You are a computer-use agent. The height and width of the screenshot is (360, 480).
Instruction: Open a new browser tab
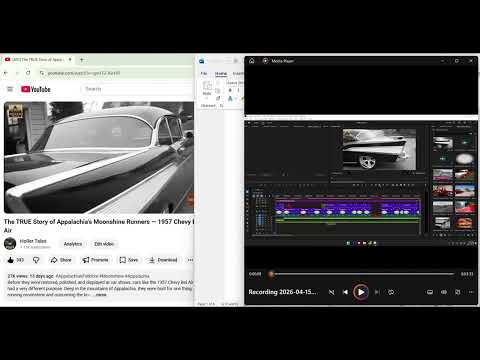pos(82,60)
